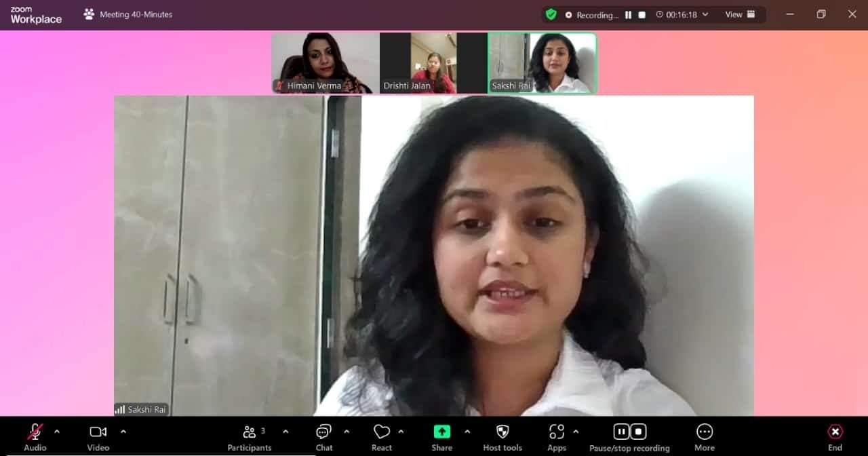Open the Participants panel
The width and height of the screenshot is (868, 456).
[x=249, y=432]
